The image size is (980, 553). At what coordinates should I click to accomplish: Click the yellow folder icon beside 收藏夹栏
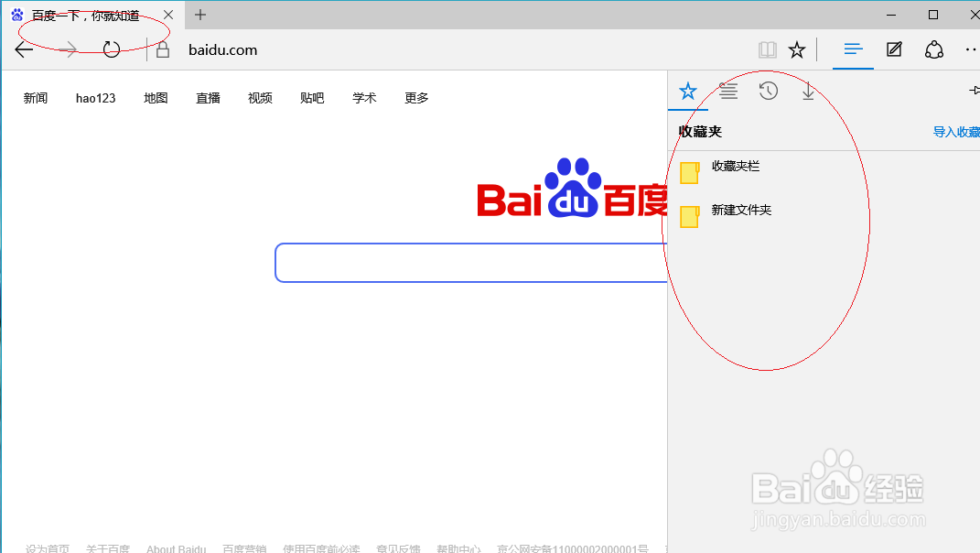689,173
